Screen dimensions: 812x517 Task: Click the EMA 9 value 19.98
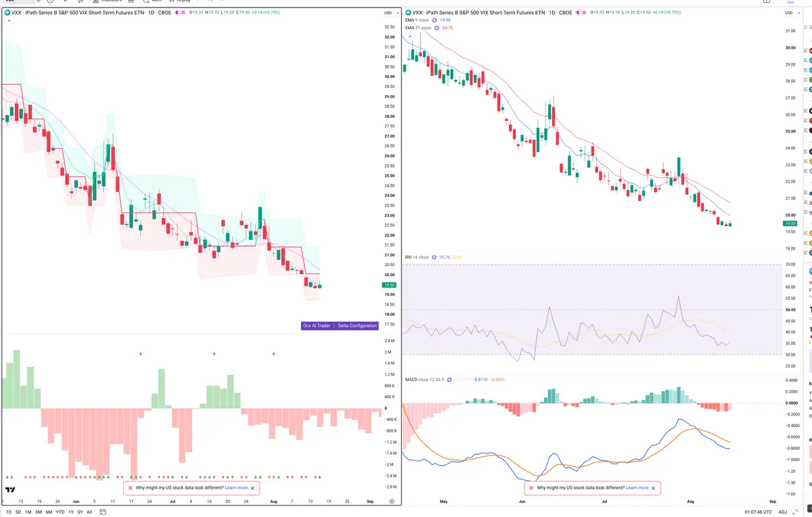445,20
